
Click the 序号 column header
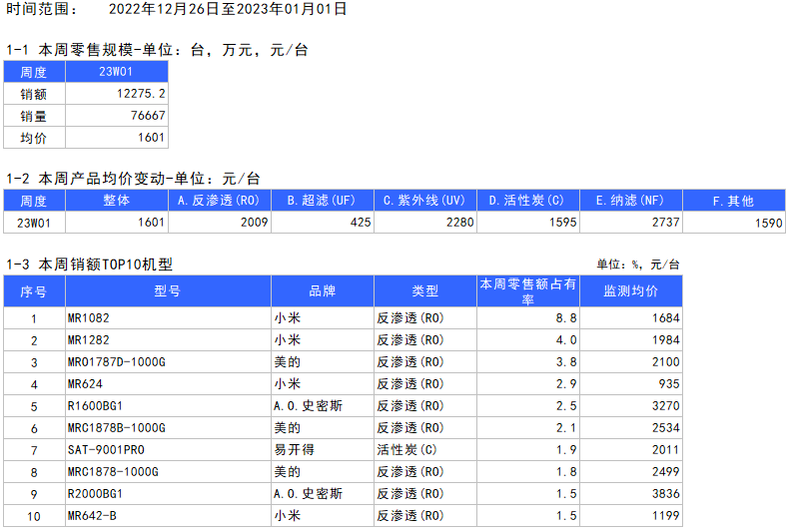pos(34,290)
